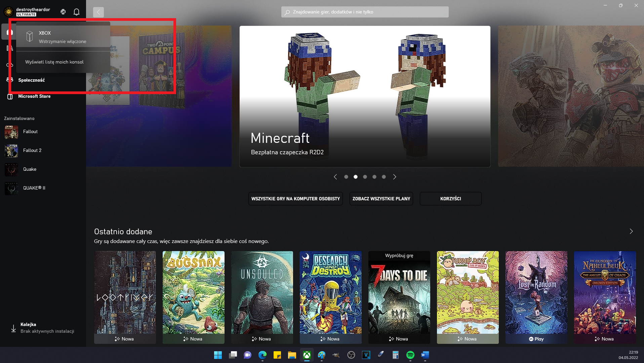Screen dimensions: 644x363
Task: Click the Kolejka download queue icon
Action: pos(13,328)
